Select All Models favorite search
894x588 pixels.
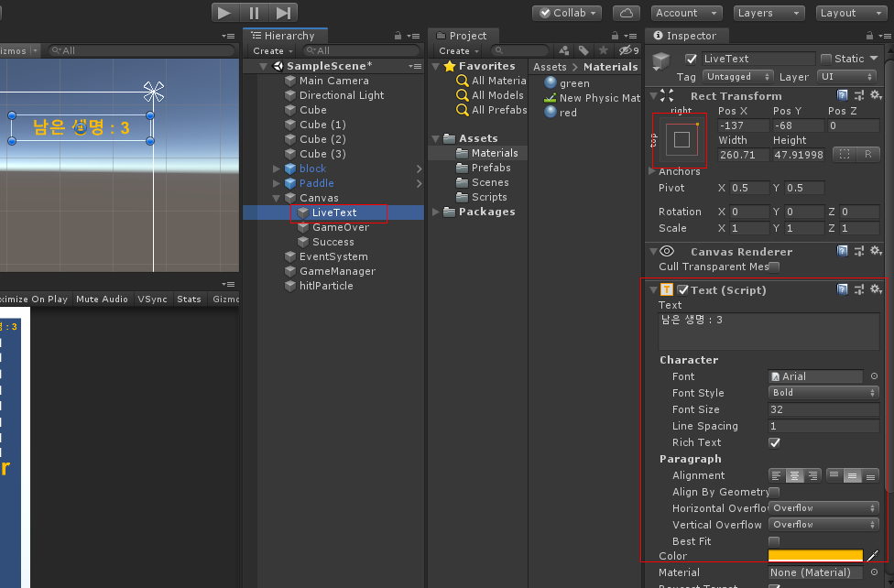click(496, 95)
